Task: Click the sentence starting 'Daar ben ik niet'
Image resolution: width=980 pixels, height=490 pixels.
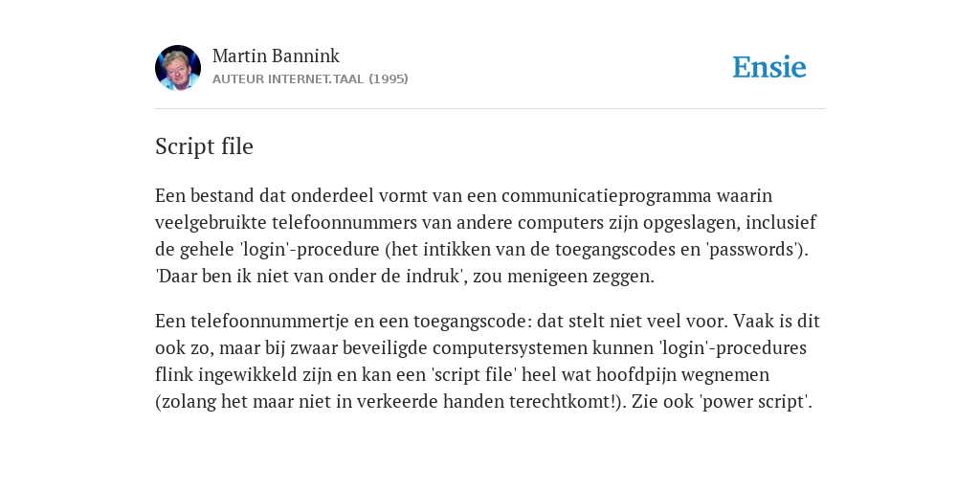Action: point(405,277)
